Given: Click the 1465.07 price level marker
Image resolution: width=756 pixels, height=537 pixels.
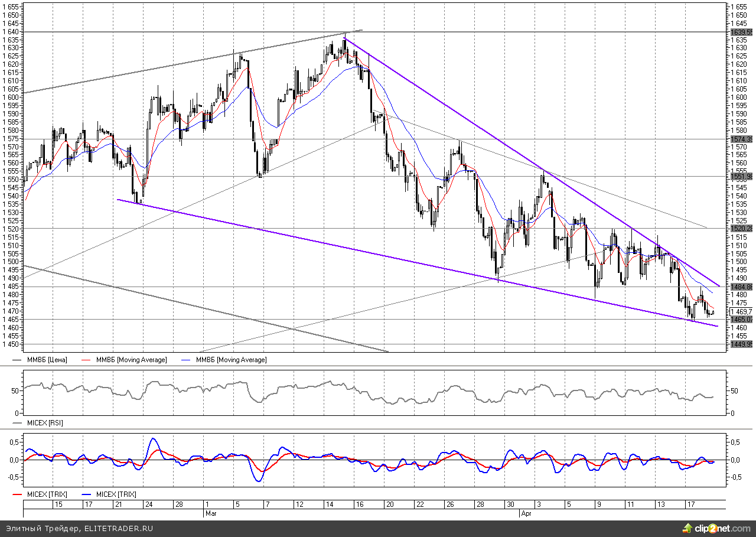Looking at the screenshot, I should pos(741,320).
